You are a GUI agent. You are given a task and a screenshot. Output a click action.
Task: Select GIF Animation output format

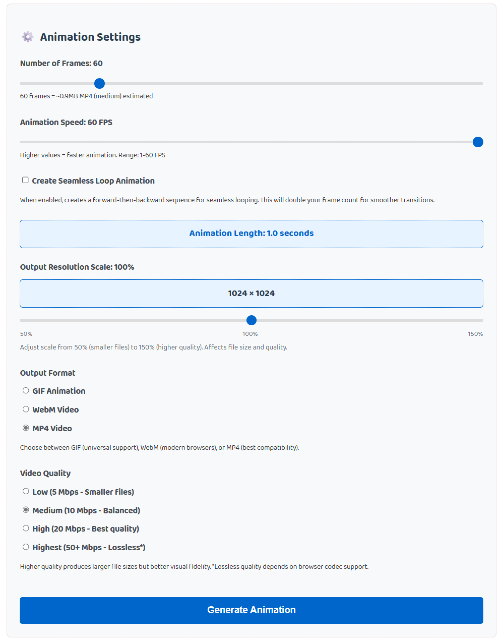(x=25, y=390)
